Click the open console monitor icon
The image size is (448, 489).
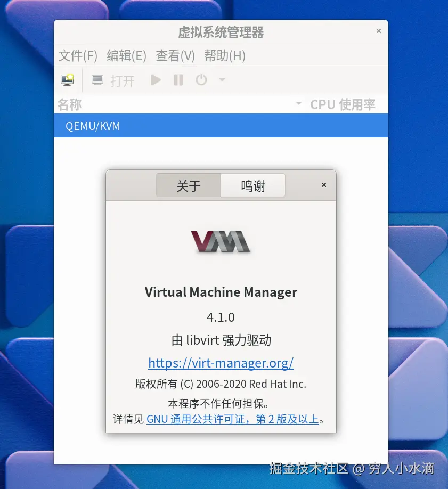97,80
